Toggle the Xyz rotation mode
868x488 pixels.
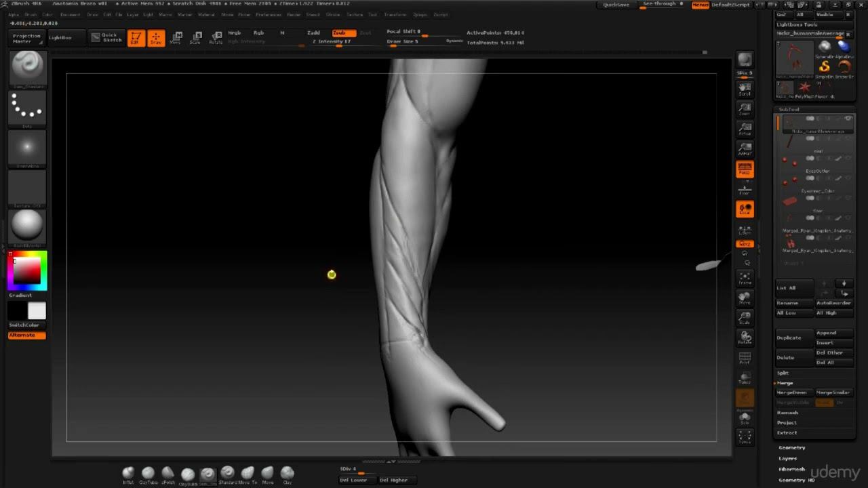(x=745, y=244)
